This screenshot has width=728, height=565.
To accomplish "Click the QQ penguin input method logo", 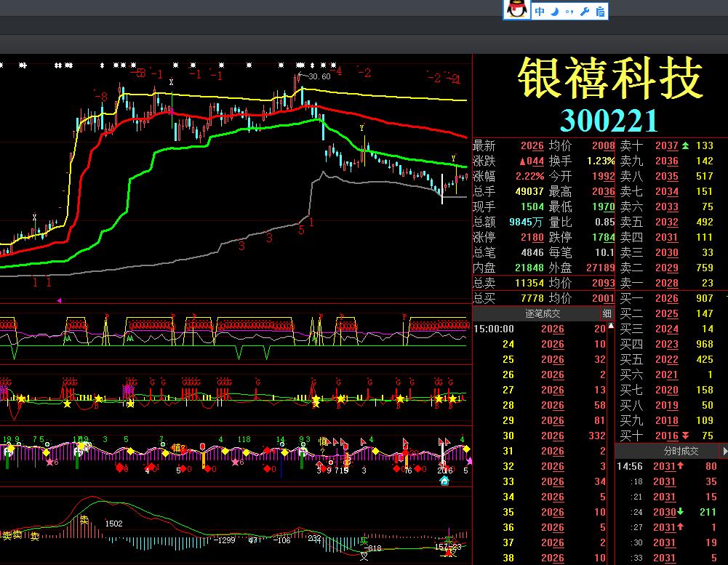I will coord(517,9).
